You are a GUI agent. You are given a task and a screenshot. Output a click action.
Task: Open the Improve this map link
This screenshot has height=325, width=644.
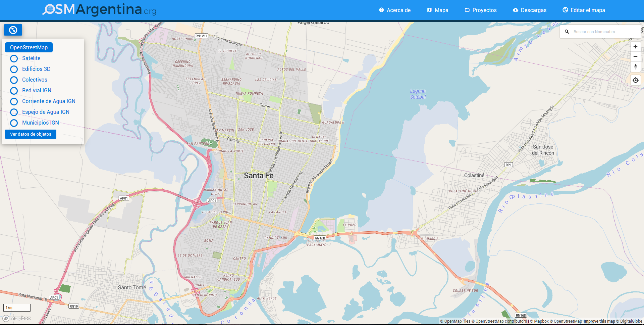(x=599, y=321)
